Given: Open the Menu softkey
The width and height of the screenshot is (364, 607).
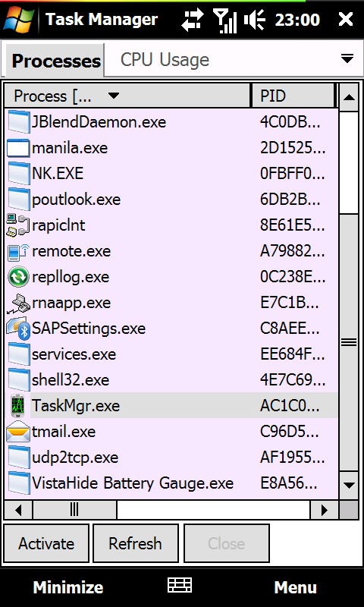Looking at the screenshot, I should pos(295,587).
